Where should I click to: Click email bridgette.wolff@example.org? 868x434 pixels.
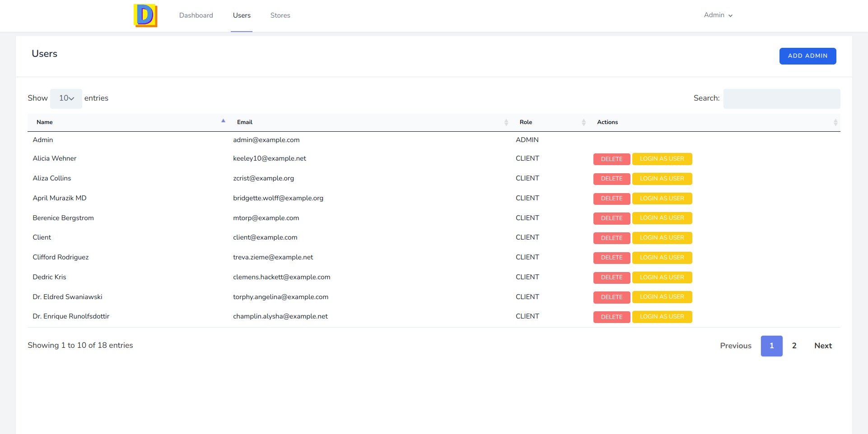278,198
